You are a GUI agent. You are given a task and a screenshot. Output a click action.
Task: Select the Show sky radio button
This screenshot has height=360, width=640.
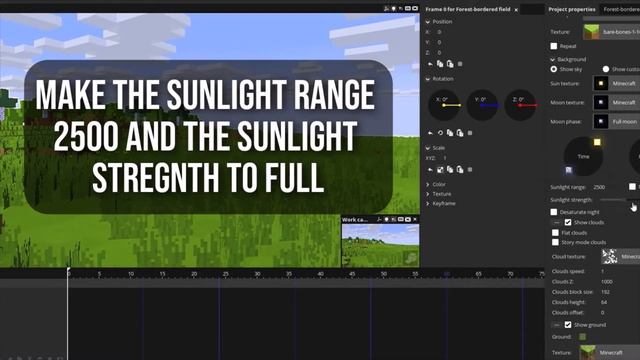(554, 69)
